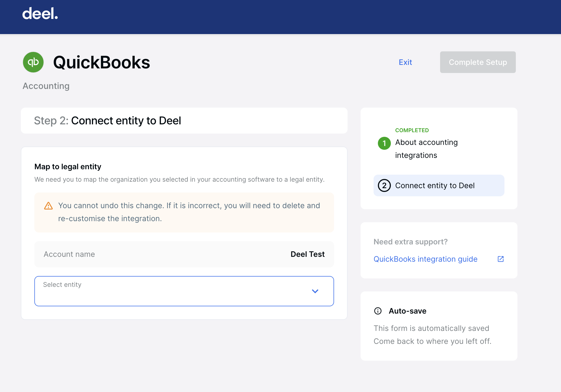The height and width of the screenshot is (392, 561).
Task: Open the external link icon beside integration guide
Action: 501,259
